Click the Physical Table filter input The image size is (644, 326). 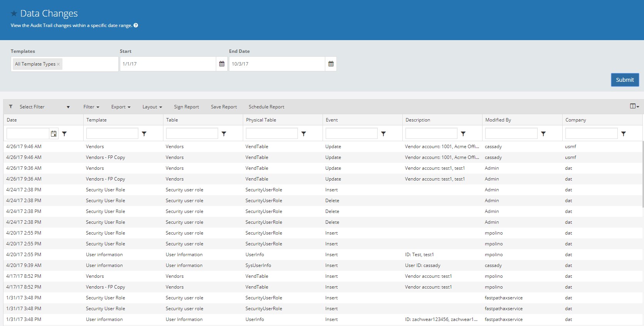point(272,133)
